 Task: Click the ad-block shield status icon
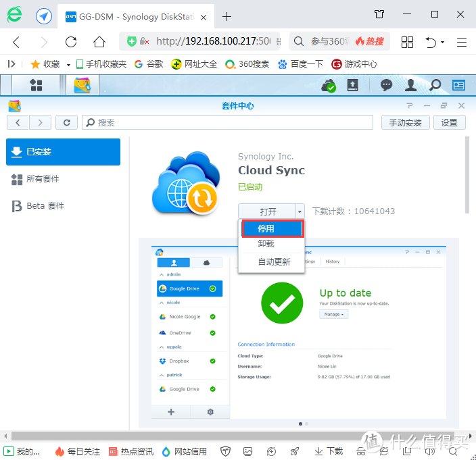pos(225,451)
